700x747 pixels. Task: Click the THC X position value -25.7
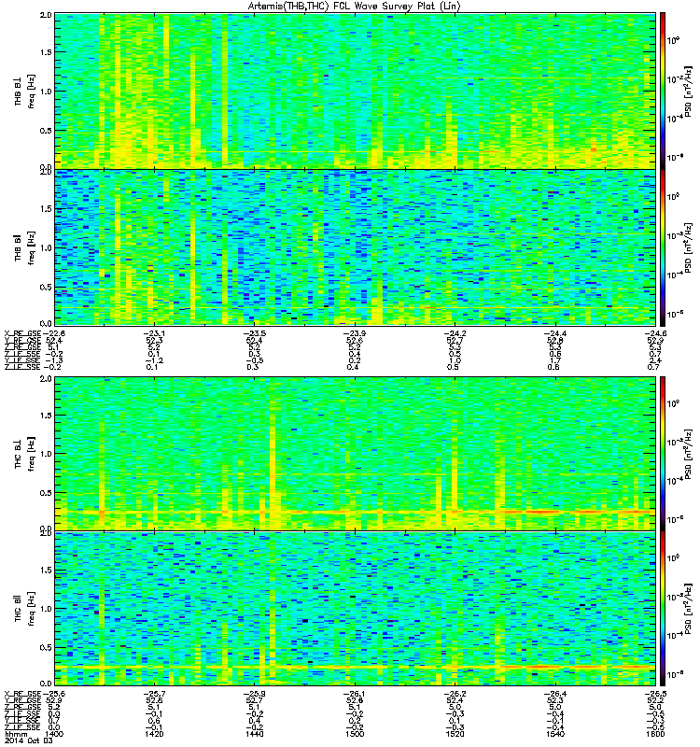[x=154, y=694]
